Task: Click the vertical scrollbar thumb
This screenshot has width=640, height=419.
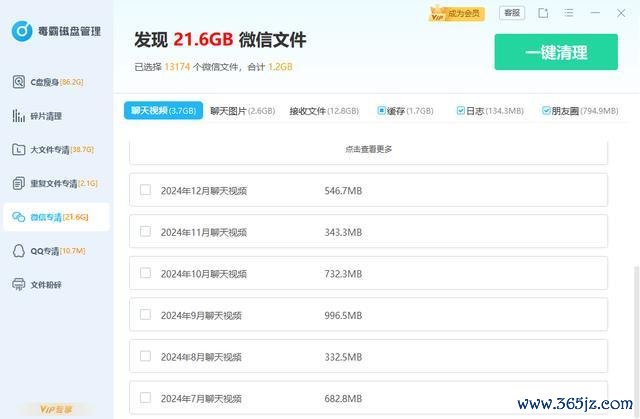Action: click(636, 342)
